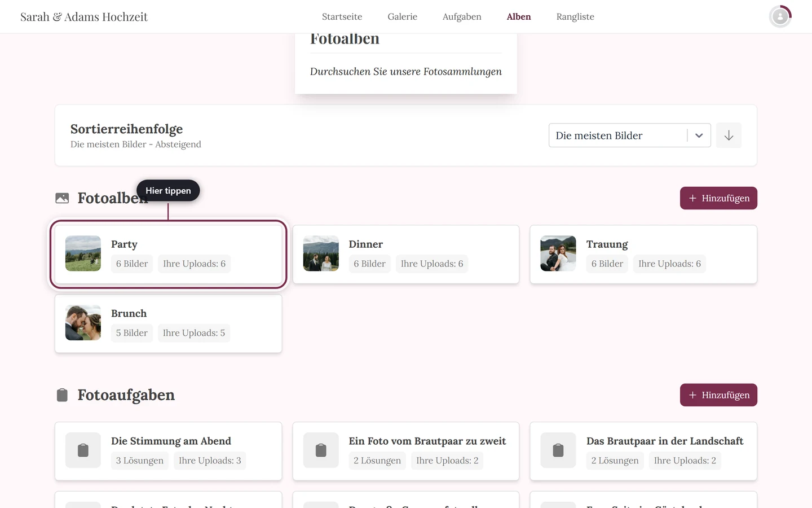Click the photo icon beside Fotoalben heading

click(x=62, y=198)
